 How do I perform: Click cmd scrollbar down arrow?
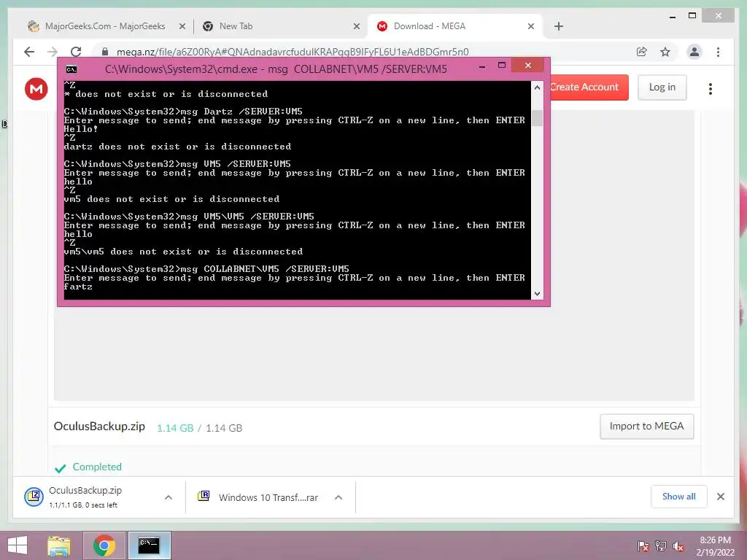(x=537, y=294)
